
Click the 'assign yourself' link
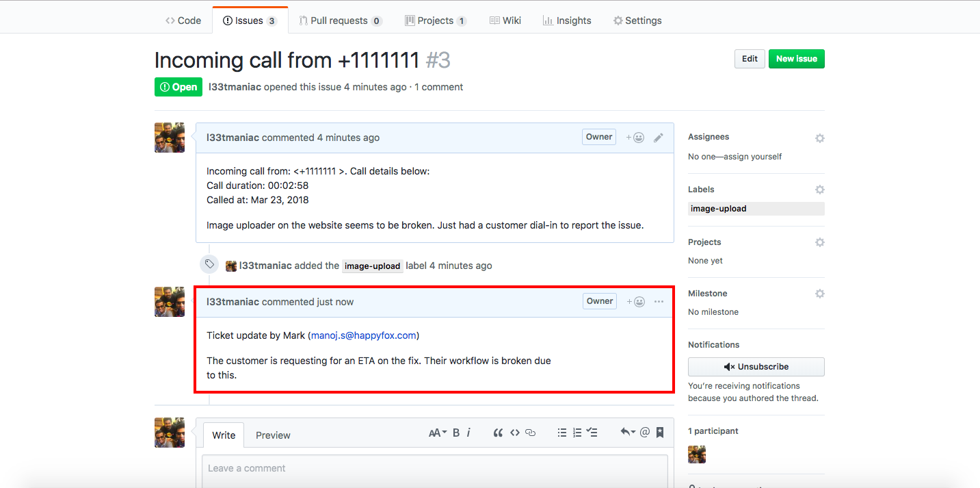click(753, 157)
